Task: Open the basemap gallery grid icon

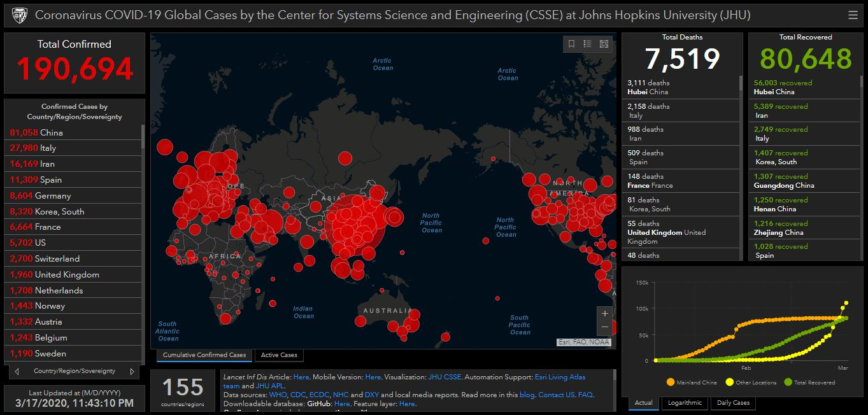Action: pyautogui.click(x=604, y=44)
